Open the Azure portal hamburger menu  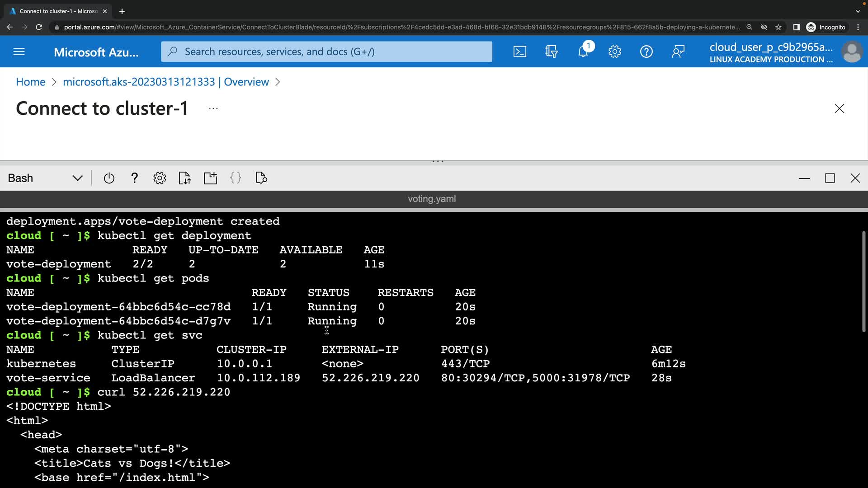tap(19, 52)
